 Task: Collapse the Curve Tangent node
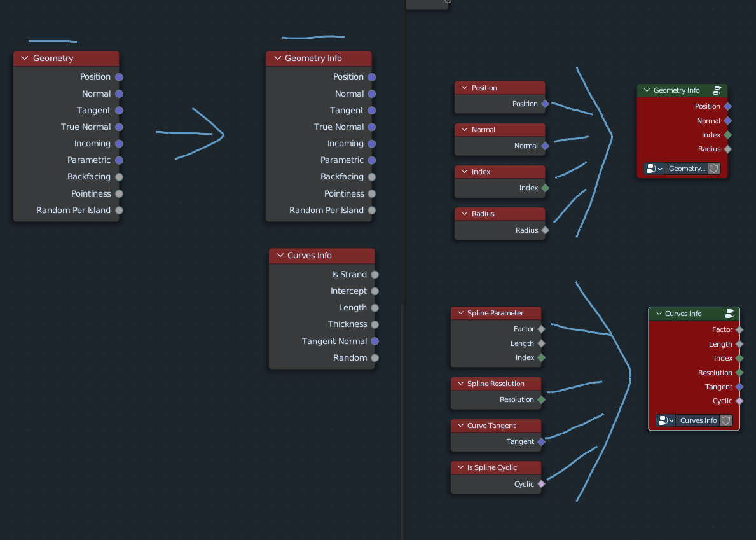(x=460, y=426)
